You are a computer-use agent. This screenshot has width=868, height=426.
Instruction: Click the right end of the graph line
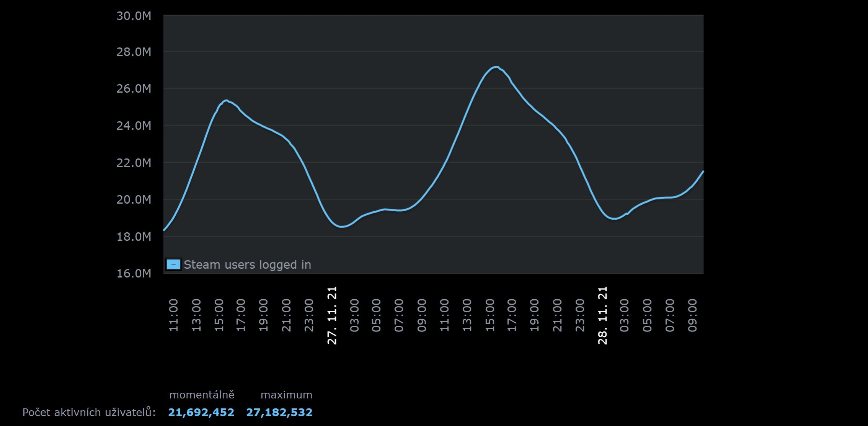click(703, 172)
